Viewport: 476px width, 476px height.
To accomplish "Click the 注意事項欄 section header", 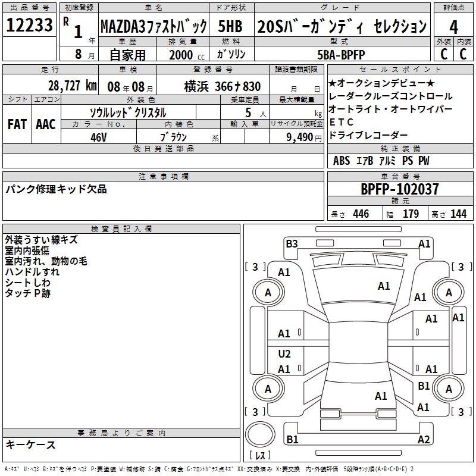I will 163,176.
